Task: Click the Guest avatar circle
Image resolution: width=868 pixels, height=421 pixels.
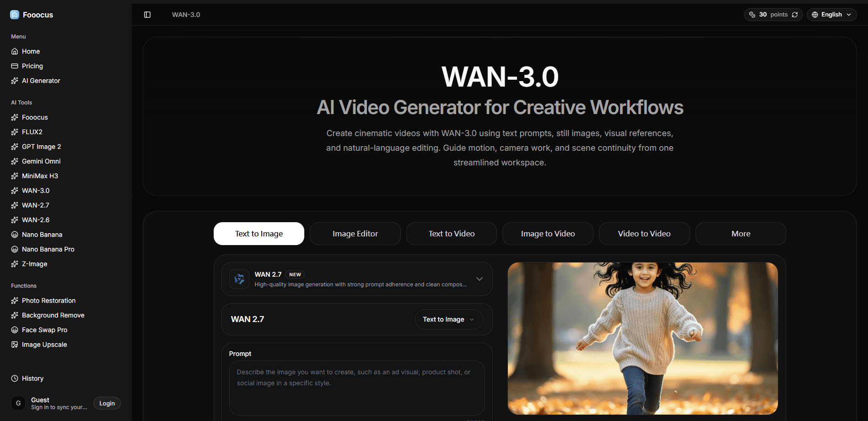Action: click(x=18, y=403)
